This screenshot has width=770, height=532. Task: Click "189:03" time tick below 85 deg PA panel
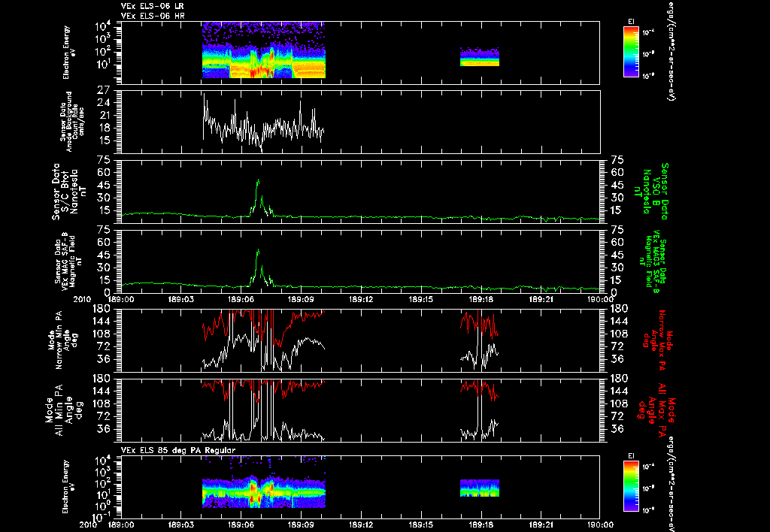coord(180,524)
